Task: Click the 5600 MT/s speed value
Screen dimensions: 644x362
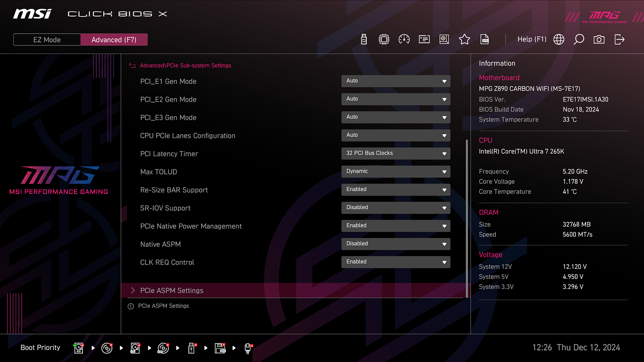Action: [577, 234]
